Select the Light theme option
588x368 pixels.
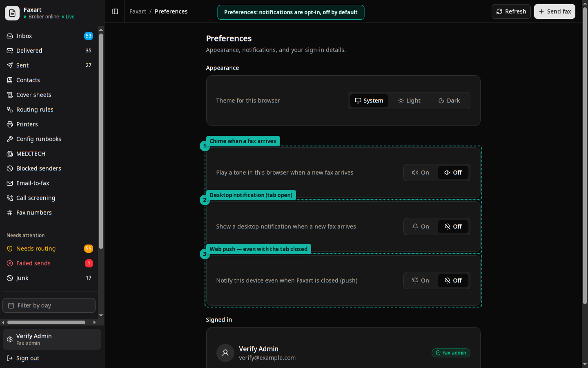coord(409,101)
